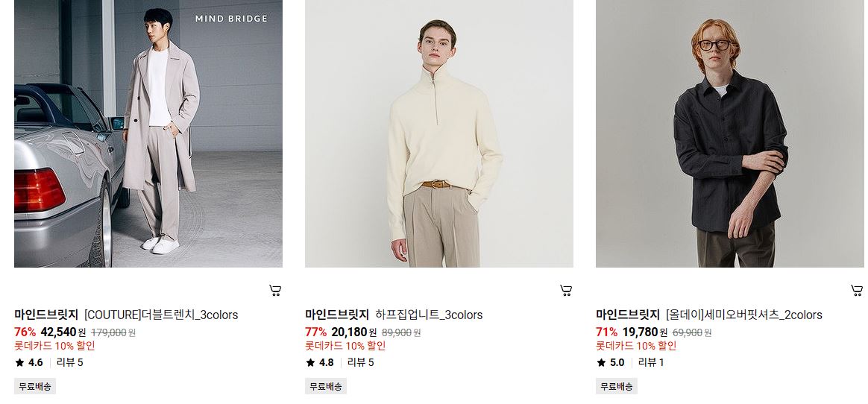Open [COUTURE]더블트렌치_3colors product title
The width and height of the screenshot is (868, 404).
coord(161,315)
